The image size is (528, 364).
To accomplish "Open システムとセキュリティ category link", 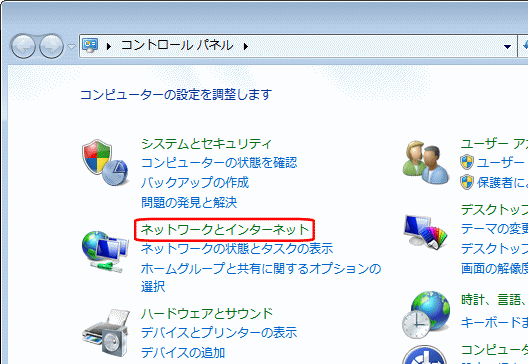I will click(206, 144).
